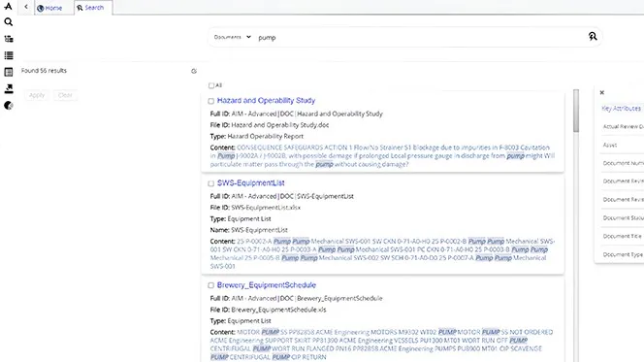
Task: Click the small refresh icon near the results count
Action: [194, 71]
